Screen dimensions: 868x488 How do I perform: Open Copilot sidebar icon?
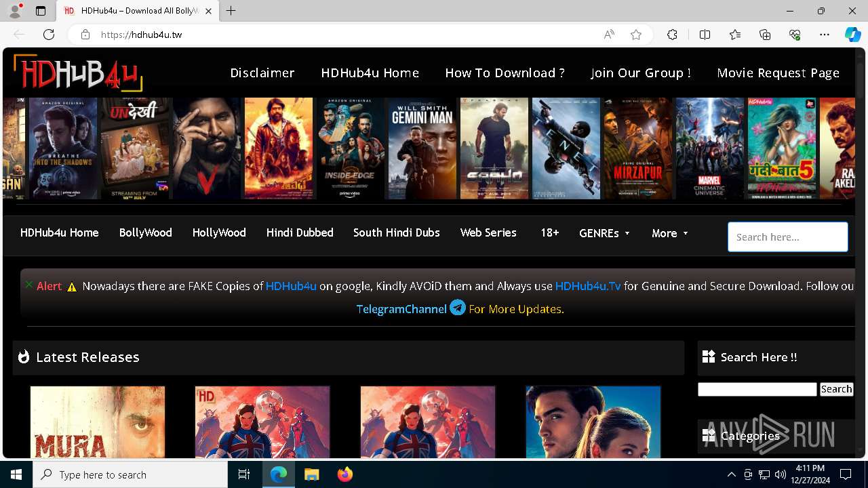click(x=853, y=35)
